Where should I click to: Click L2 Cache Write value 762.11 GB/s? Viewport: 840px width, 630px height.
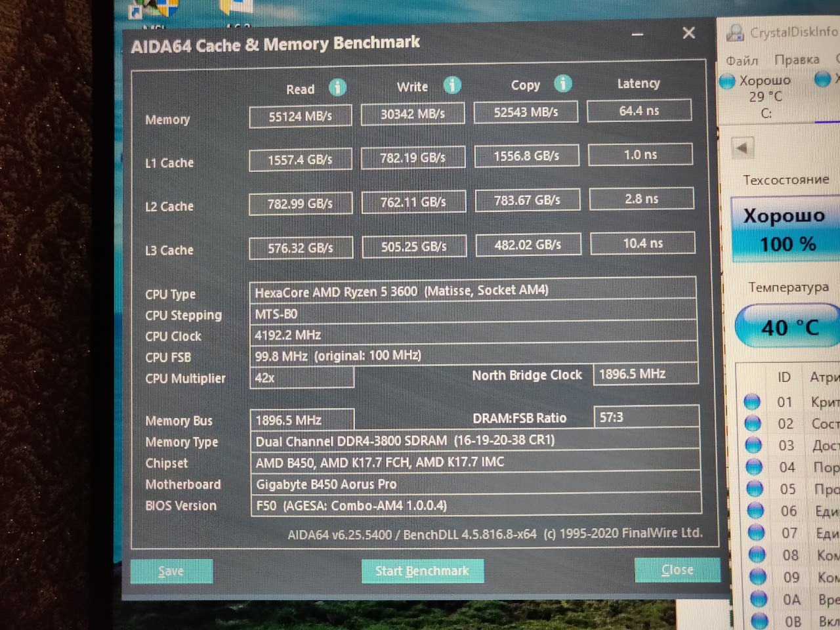click(x=414, y=201)
